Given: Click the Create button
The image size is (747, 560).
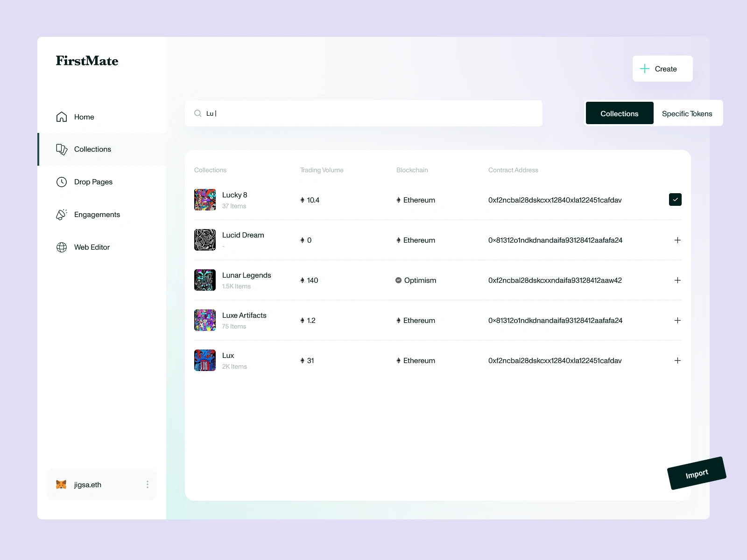Looking at the screenshot, I should click(x=662, y=69).
